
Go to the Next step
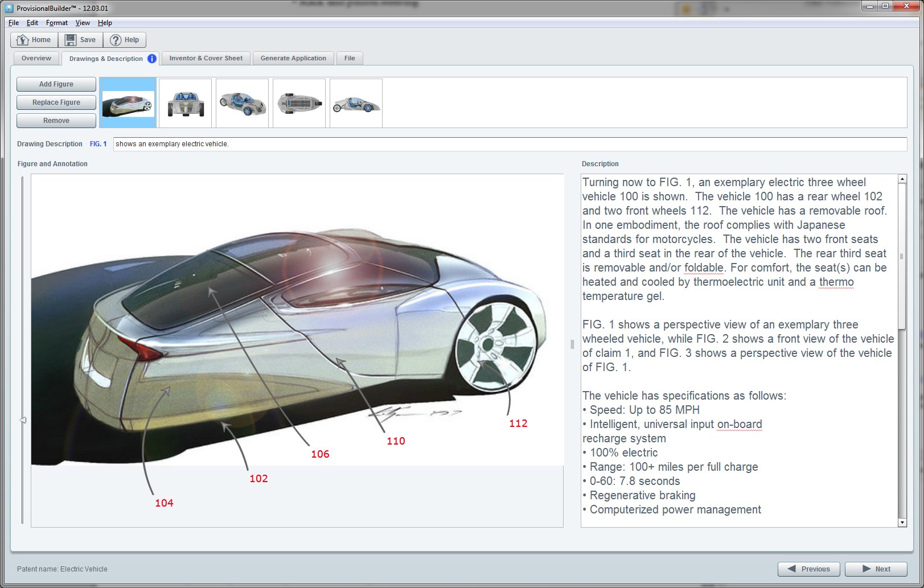(876, 569)
